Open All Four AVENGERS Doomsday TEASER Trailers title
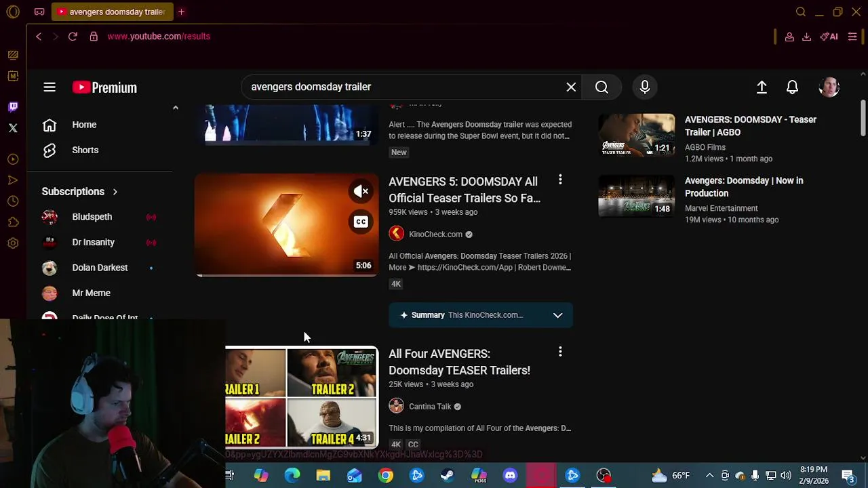This screenshot has height=488, width=868. (460, 362)
